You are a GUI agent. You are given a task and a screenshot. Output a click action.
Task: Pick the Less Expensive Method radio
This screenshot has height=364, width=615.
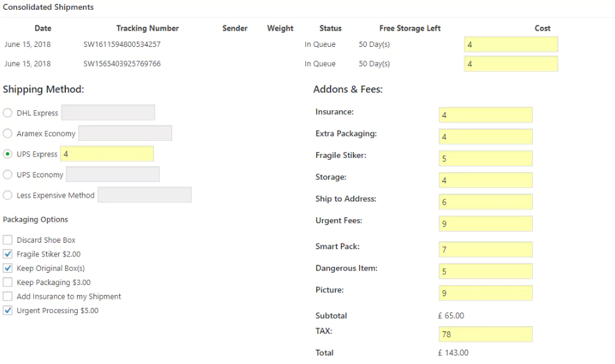8,195
